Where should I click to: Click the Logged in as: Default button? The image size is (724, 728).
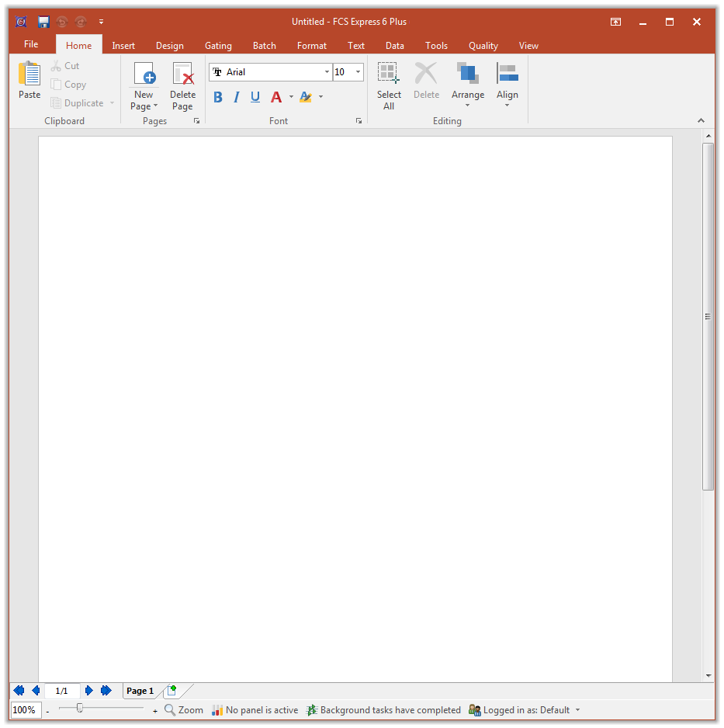pos(525,710)
